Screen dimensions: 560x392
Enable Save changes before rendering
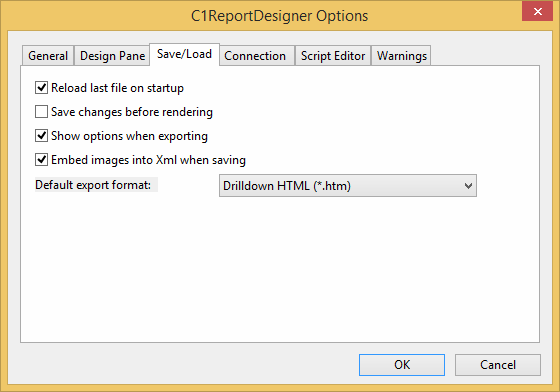coord(41,112)
